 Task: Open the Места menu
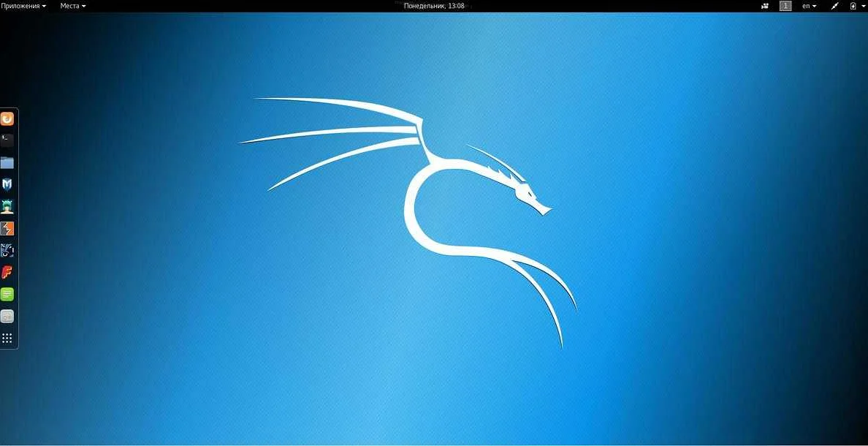click(x=73, y=6)
